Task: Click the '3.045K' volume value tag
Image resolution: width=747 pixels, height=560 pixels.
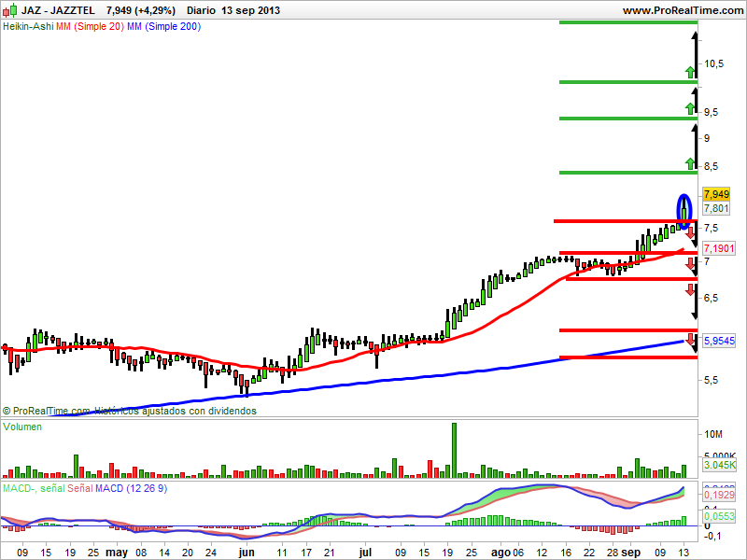Action: pos(719,465)
